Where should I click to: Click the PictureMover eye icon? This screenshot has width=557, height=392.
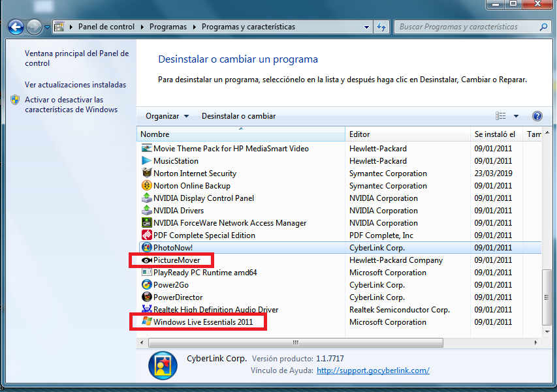[x=147, y=260]
